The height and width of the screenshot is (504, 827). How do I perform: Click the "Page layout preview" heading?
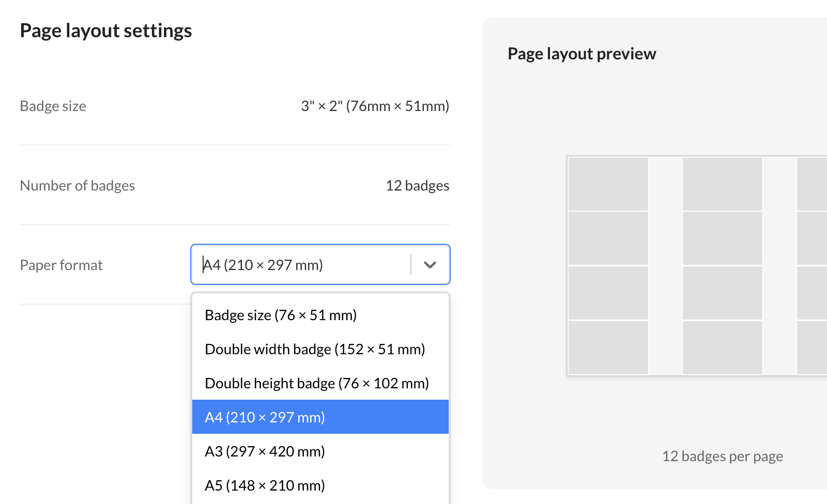581,54
